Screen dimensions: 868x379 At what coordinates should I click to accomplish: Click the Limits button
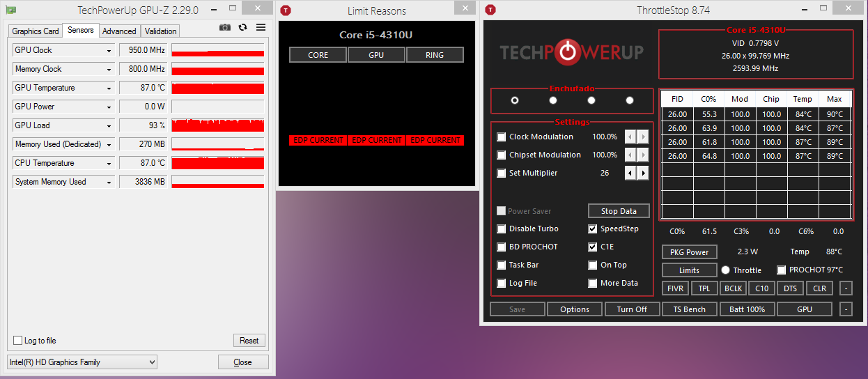pos(689,270)
